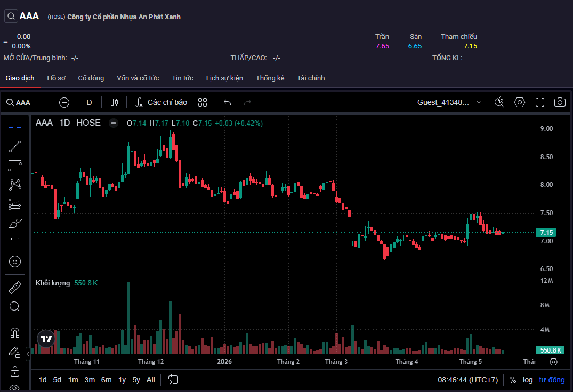
Task: Open the Fibonacci retracement tool
Action: pyautogui.click(x=15, y=166)
